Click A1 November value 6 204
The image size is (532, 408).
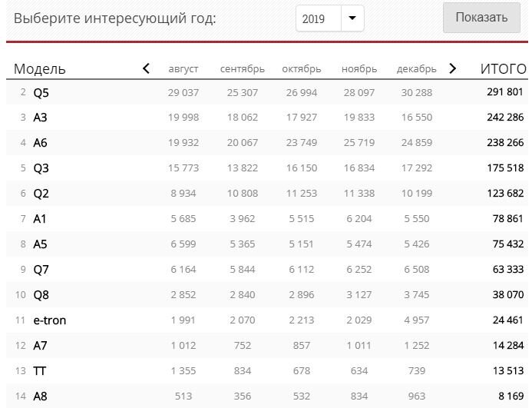[359, 219]
